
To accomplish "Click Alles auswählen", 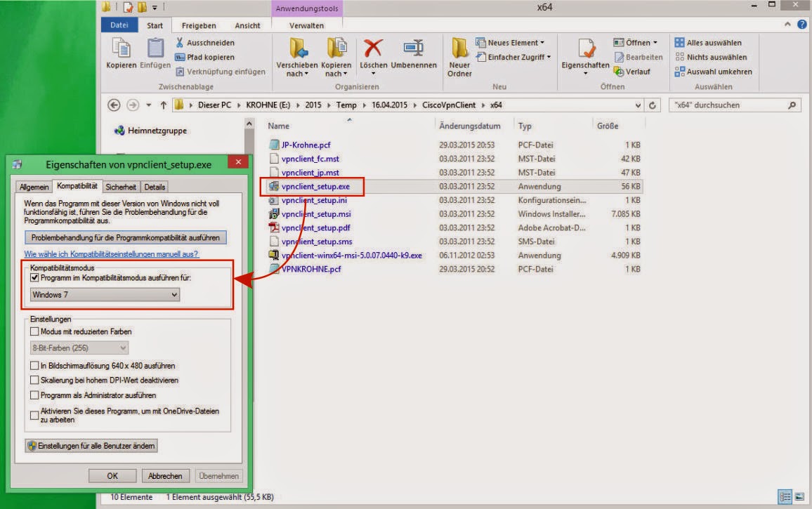I will [708, 42].
